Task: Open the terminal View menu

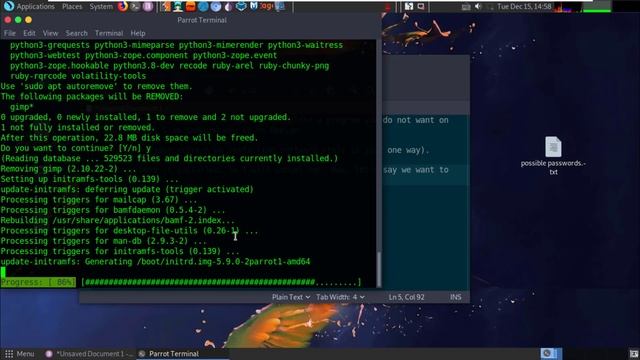Action: coord(50,33)
